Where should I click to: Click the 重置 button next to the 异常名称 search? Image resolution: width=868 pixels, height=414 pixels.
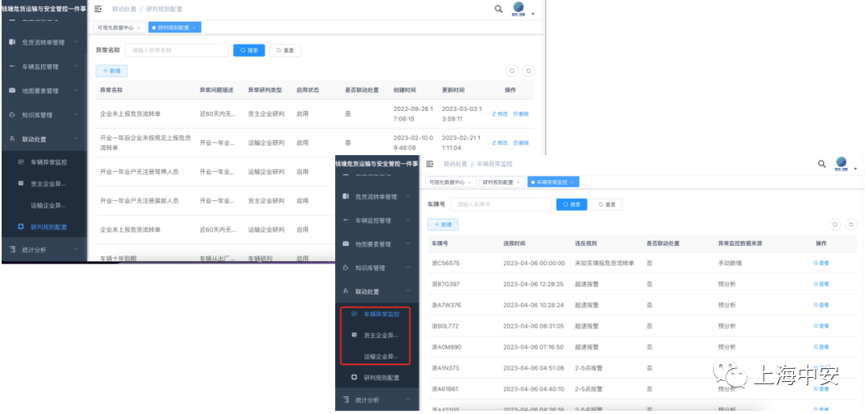coord(285,50)
